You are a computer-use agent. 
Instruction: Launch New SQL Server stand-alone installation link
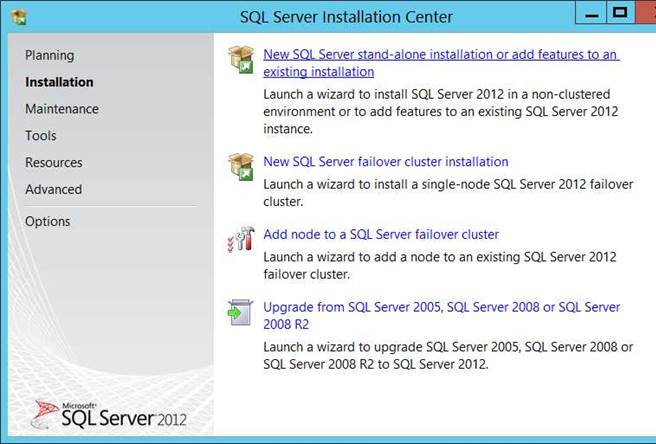pyautogui.click(x=441, y=63)
